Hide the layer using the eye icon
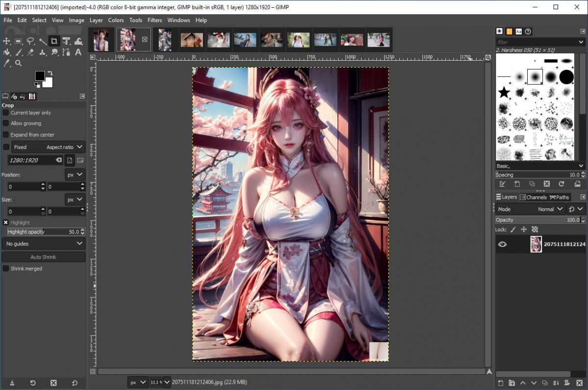The height and width of the screenshot is (390, 588). coord(502,244)
